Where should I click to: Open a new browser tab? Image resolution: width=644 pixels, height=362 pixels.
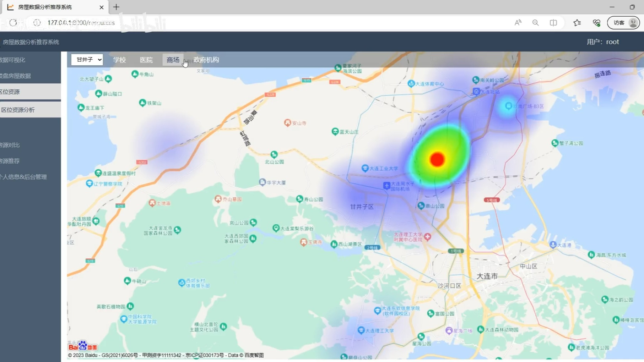click(116, 7)
